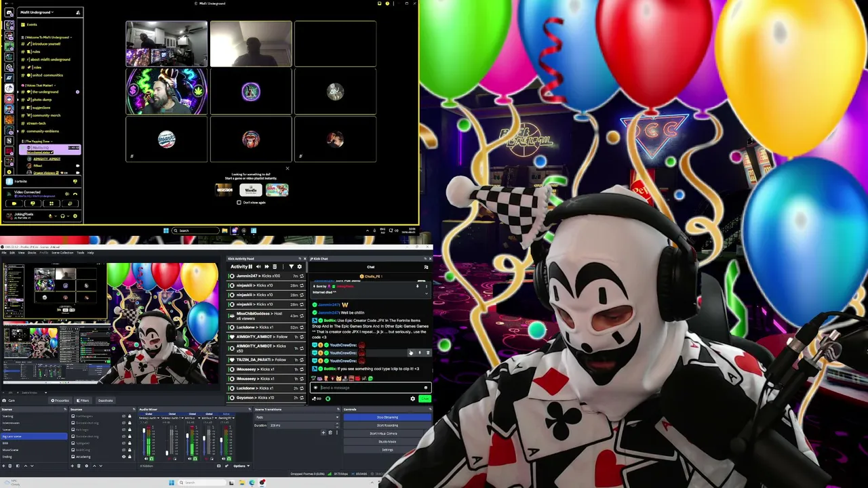Image resolution: width=868 pixels, height=488 pixels.
Task: Replay the MissChibiGoddess host alert
Action: pos(302,316)
